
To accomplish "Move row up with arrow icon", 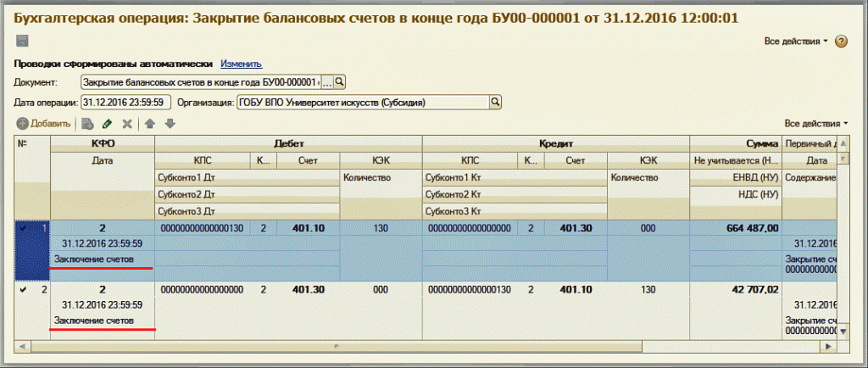I will coord(149,124).
